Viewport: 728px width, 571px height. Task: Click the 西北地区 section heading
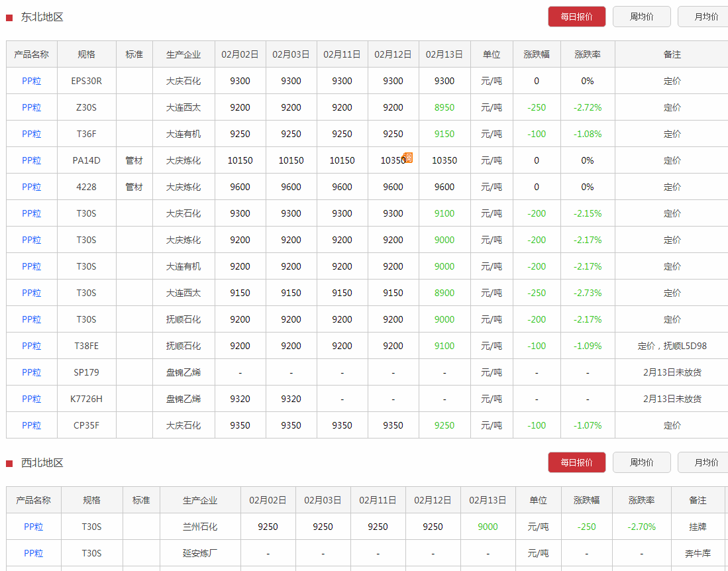click(x=42, y=463)
